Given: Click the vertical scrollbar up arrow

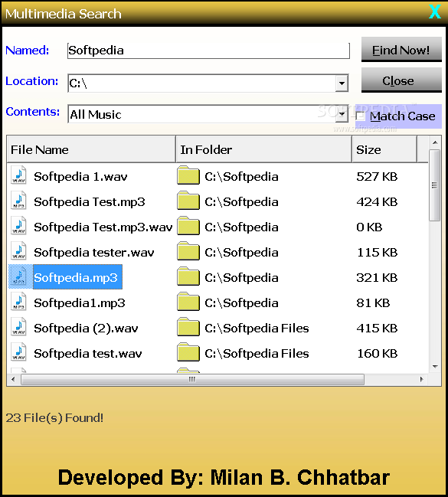Looking at the screenshot, I should (435, 142).
